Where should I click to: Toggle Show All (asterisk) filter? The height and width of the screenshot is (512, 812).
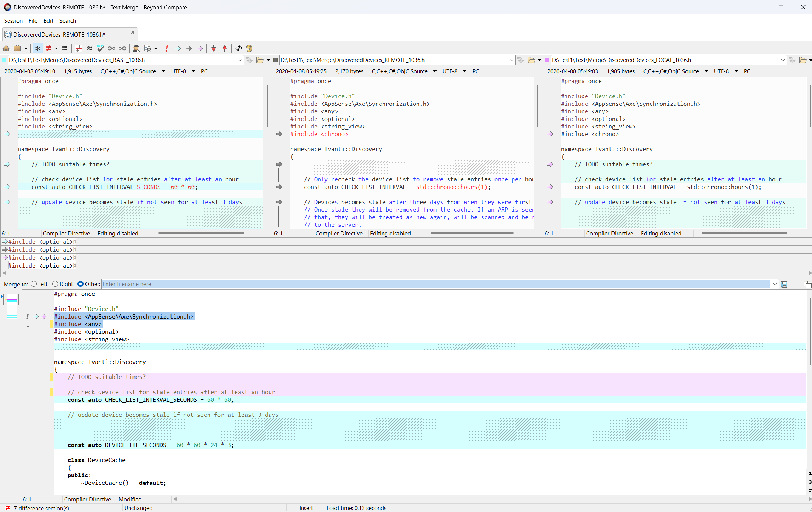coord(37,48)
